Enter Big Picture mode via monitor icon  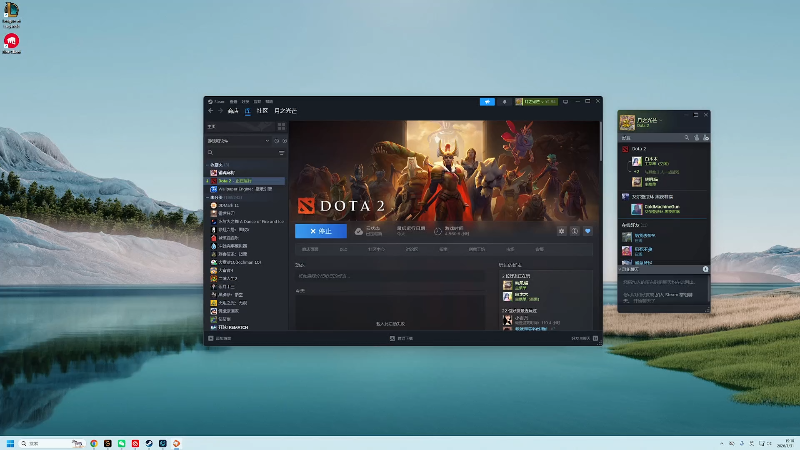tap(565, 102)
